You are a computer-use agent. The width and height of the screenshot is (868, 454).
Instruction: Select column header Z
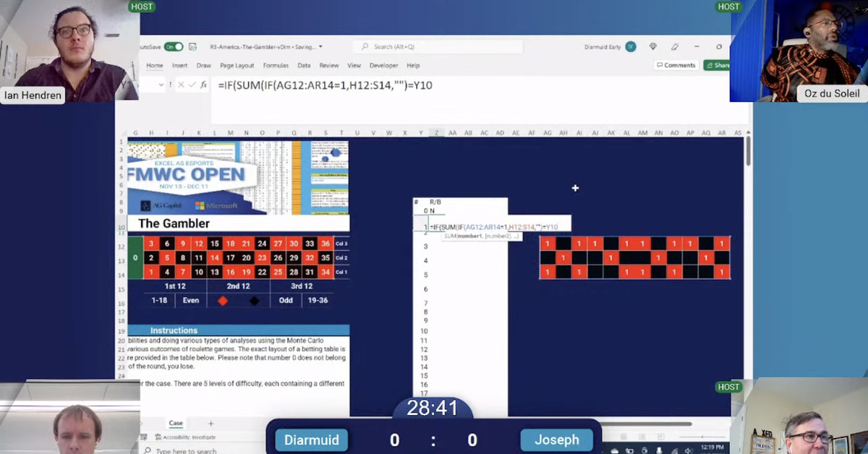pos(436,133)
